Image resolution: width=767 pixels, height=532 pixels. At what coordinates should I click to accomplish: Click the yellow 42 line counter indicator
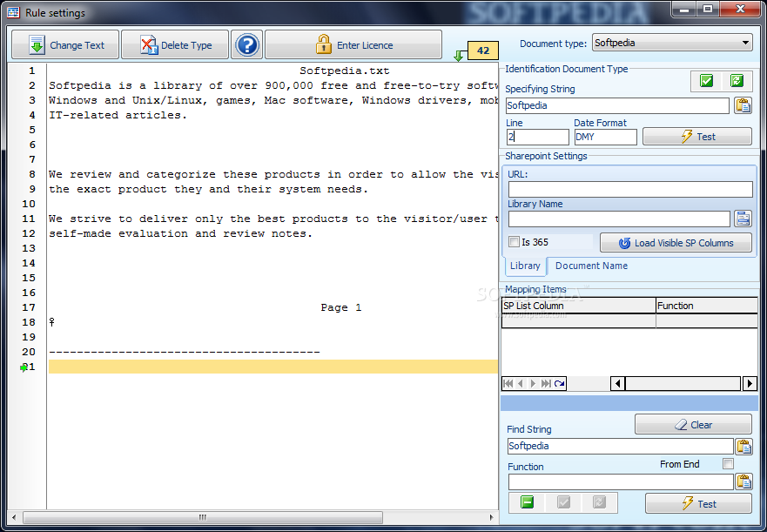click(483, 51)
